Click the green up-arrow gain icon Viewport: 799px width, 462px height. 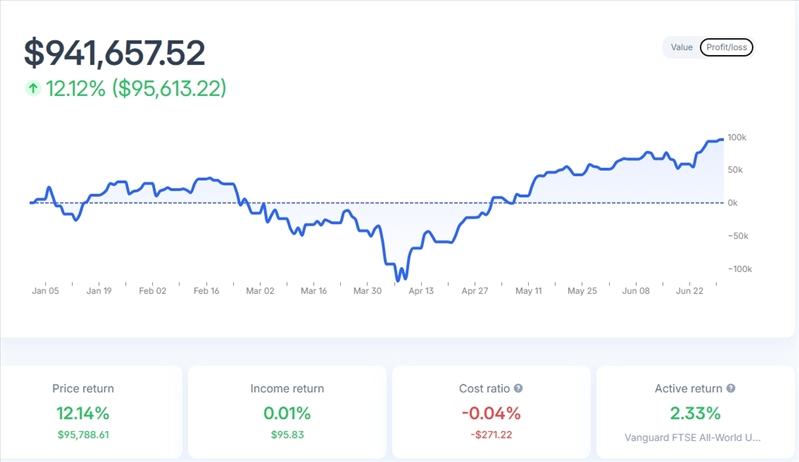coord(33,88)
